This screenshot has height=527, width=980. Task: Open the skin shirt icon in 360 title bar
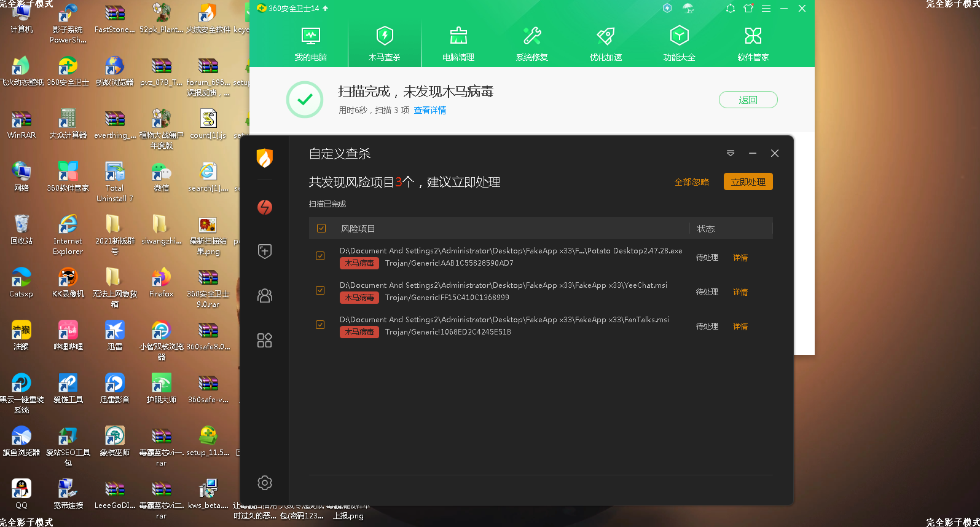[748, 9]
